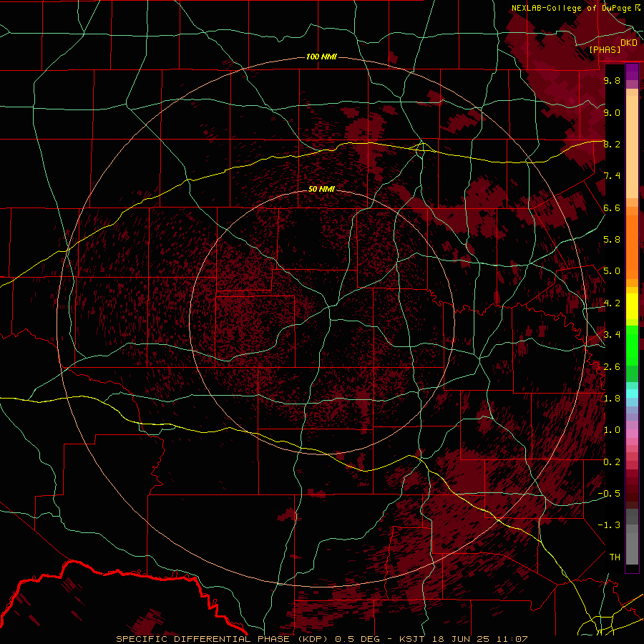Click the 8.2 value on the color scale
The width and height of the screenshot is (644, 644).
pos(612,144)
